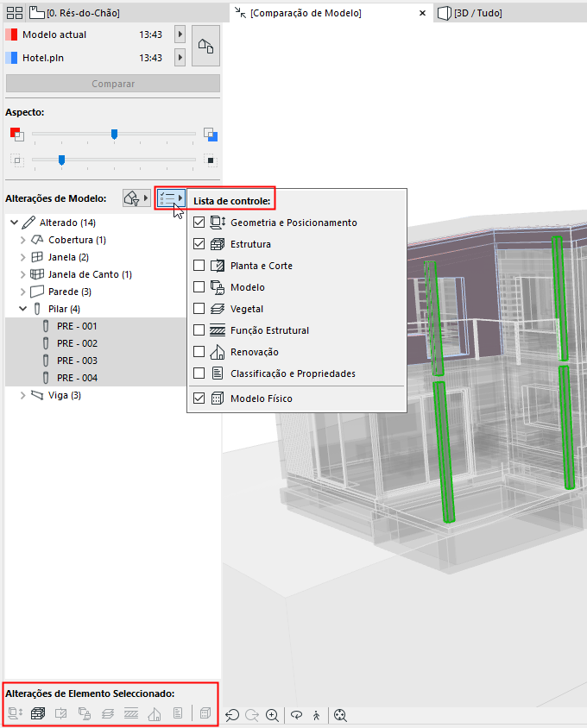Click bottom Modelo Físico change icon
This screenshot has height=728, width=587.
pos(205,712)
